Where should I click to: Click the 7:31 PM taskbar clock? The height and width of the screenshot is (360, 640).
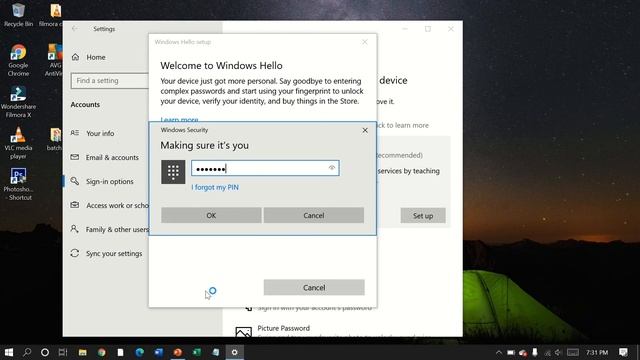click(x=597, y=352)
